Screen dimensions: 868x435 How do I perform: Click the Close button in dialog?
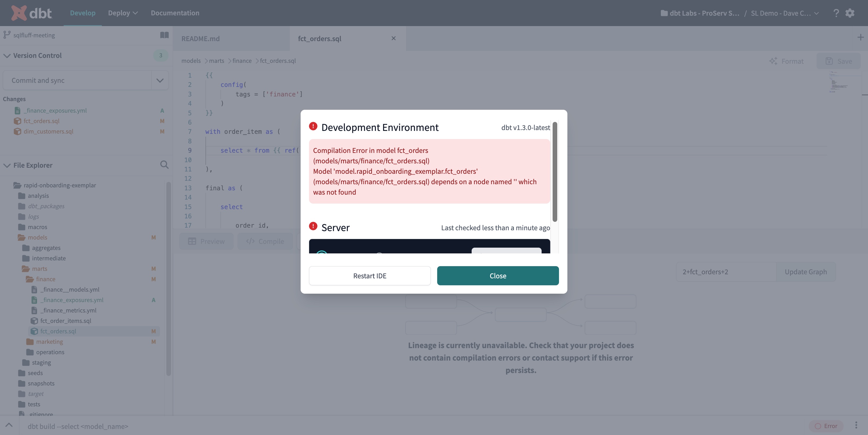498,275
